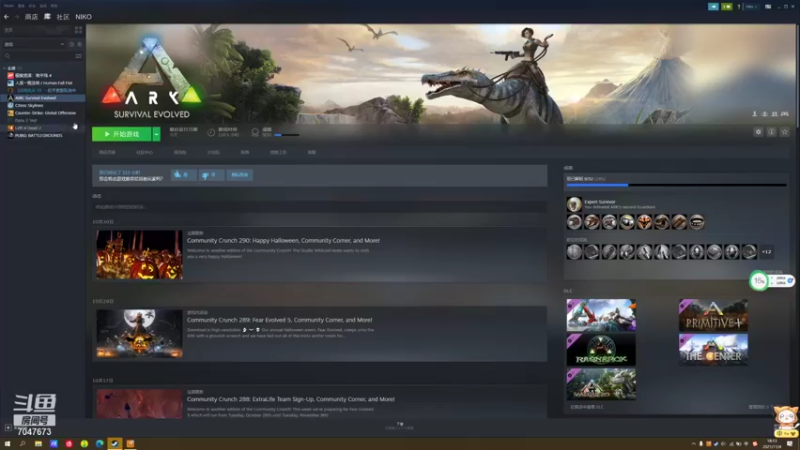
Task: Open THE CENTER DLC thumbnail
Action: click(713, 349)
